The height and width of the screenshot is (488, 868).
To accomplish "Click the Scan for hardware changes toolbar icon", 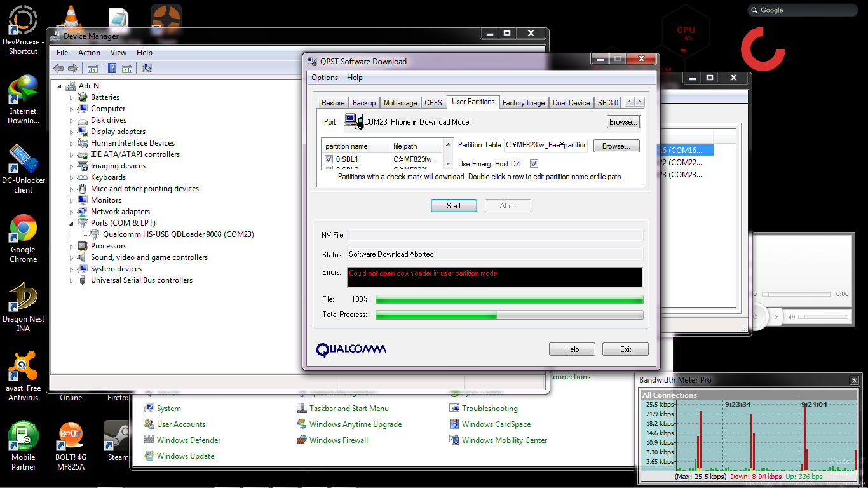I will click(x=147, y=68).
